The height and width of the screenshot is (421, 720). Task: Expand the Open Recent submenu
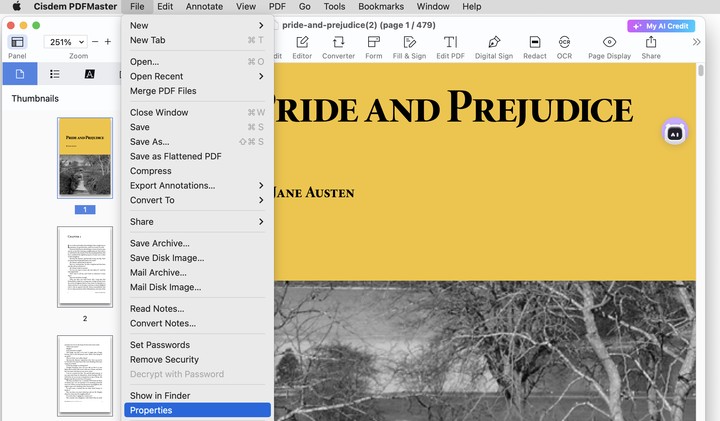click(x=197, y=76)
